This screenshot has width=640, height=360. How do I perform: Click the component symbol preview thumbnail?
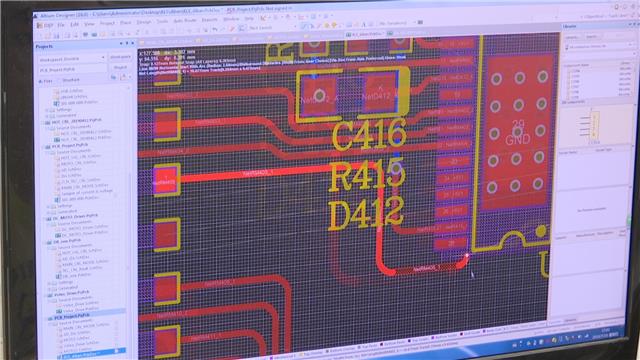click(x=594, y=125)
